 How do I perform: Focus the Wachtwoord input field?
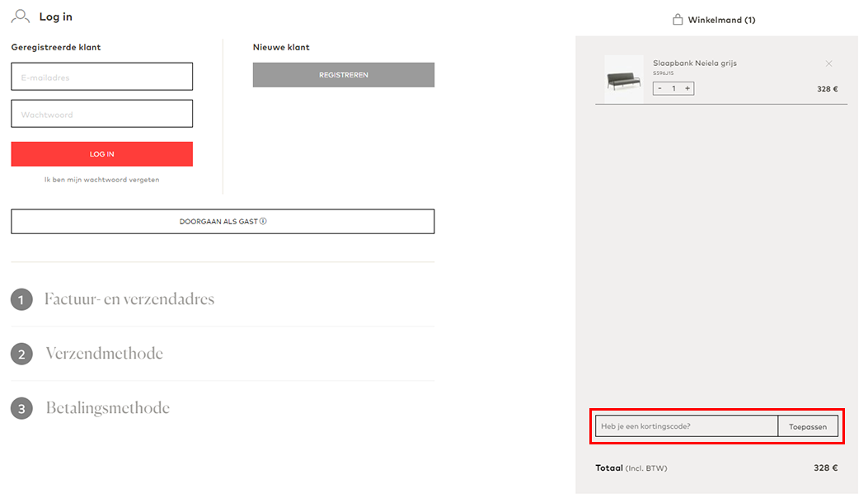click(102, 114)
